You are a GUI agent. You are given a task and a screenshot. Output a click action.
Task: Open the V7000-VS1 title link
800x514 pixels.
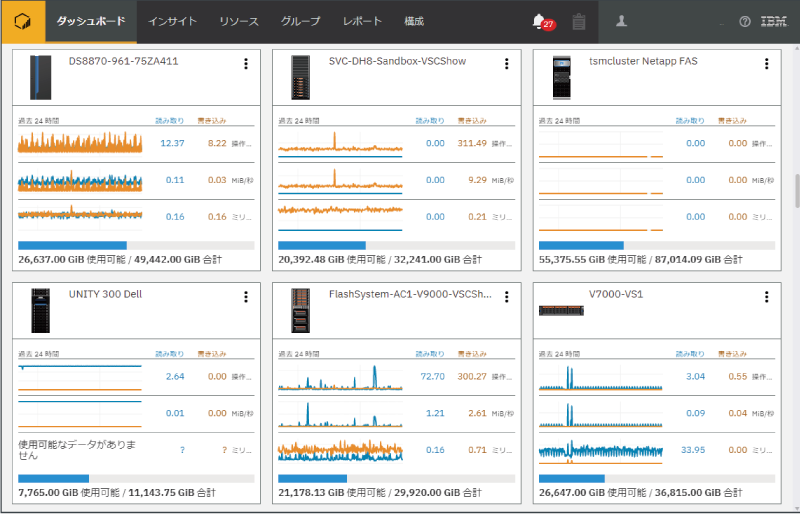coord(616,295)
